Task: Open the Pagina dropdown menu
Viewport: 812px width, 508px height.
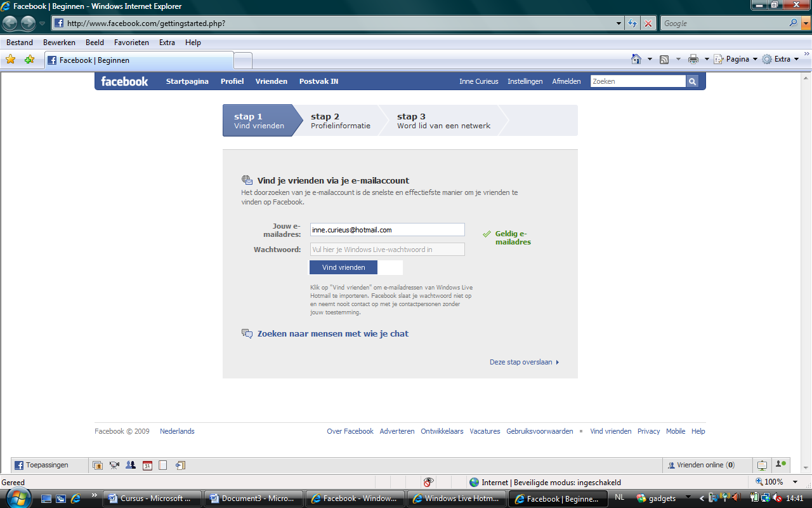Action: tap(735, 59)
